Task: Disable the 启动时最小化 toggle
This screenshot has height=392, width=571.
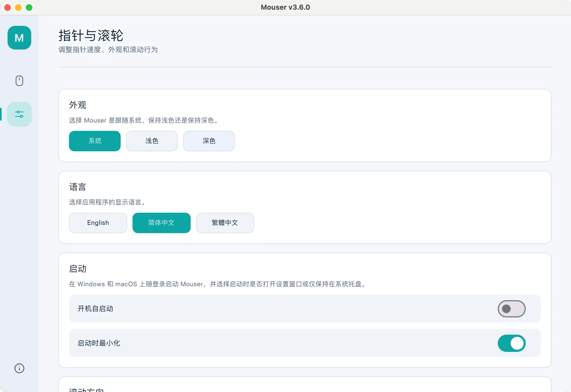Action: pos(512,343)
